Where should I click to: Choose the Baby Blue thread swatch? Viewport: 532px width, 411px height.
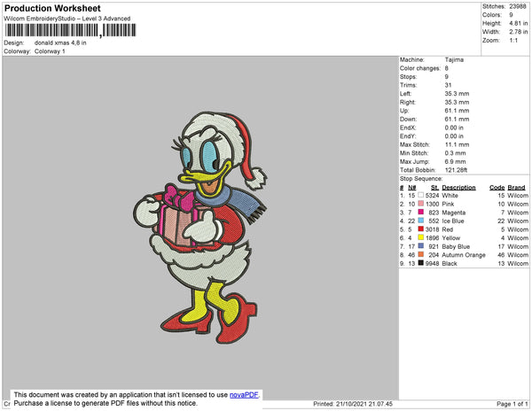(421, 246)
